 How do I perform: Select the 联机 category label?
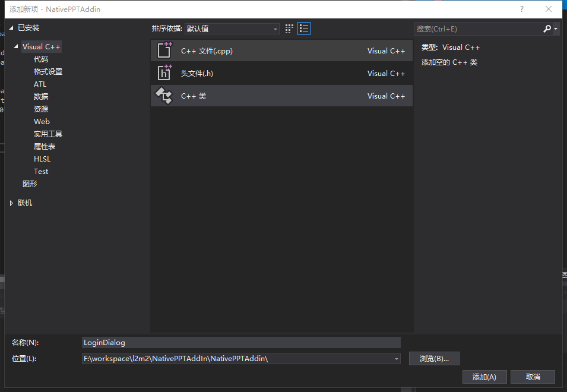(24, 203)
